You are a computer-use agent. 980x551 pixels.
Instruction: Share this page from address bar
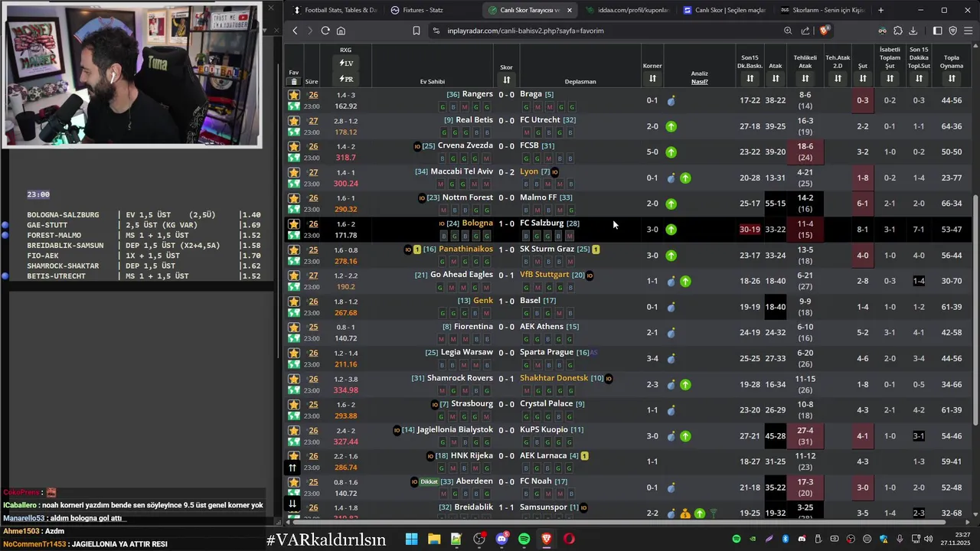coord(805,31)
